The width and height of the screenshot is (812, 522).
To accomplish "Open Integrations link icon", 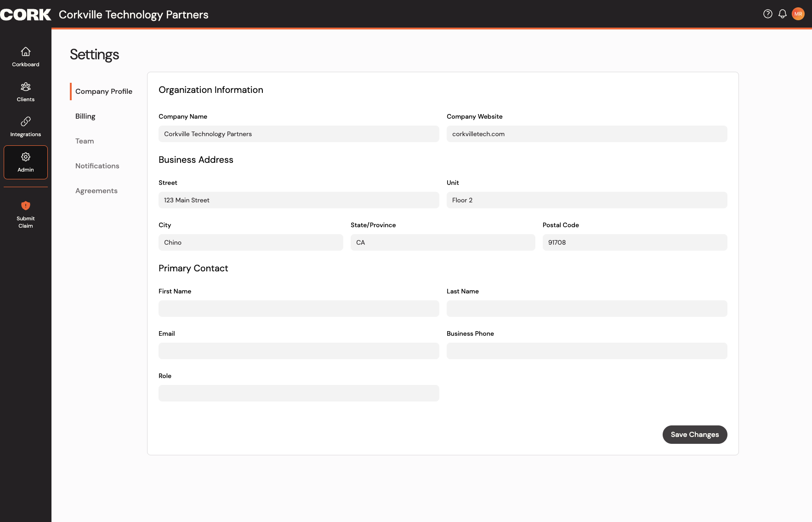I will (x=26, y=121).
